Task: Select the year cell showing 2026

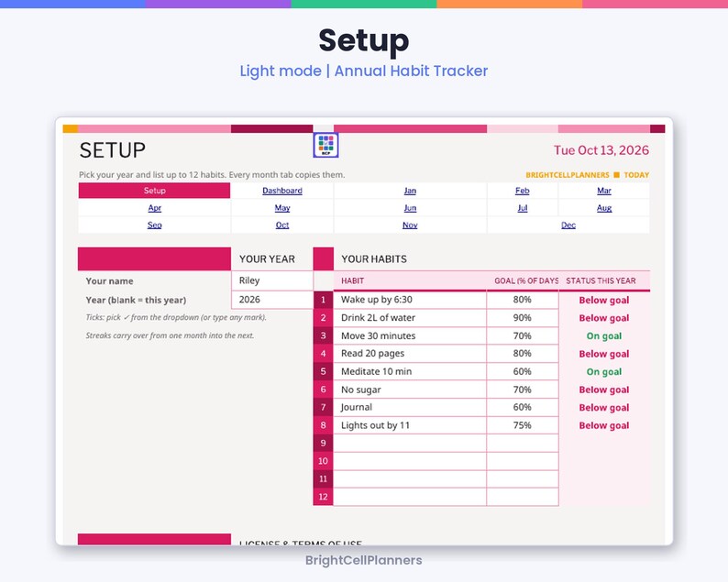Action: [272, 300]
